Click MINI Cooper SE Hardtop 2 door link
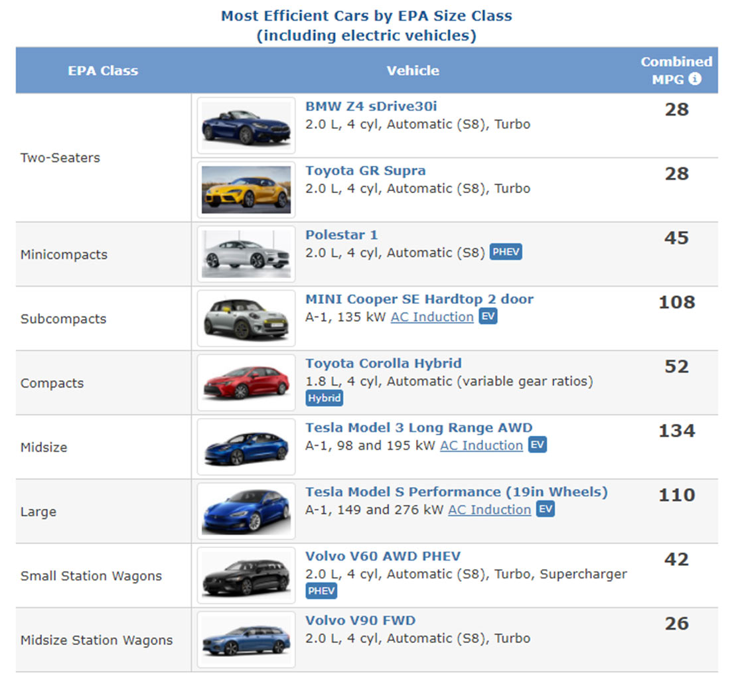The height and width of the screenshot is (700, 730). pyautogui.click(x=419, y=299)
